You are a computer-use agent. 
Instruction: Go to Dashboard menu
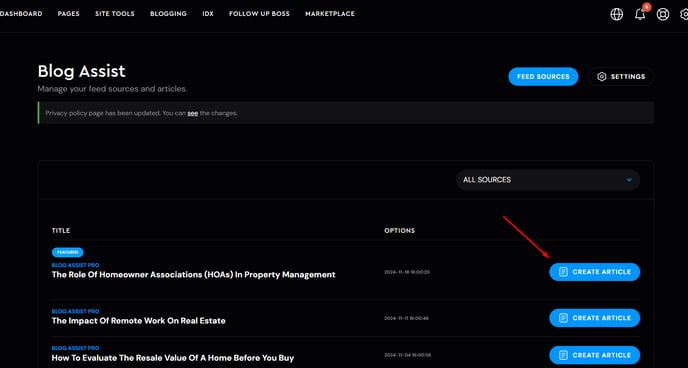[21, 14]
